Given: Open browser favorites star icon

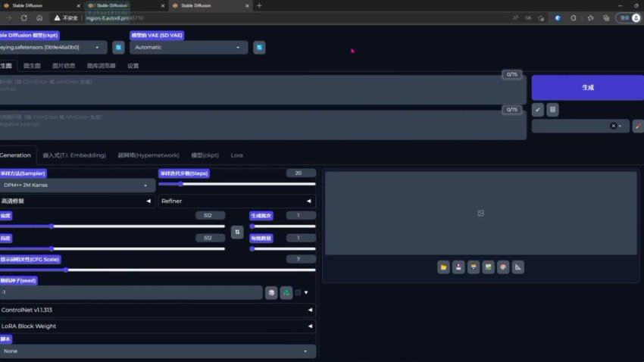Looking at the screenshot, I should 590,18.
